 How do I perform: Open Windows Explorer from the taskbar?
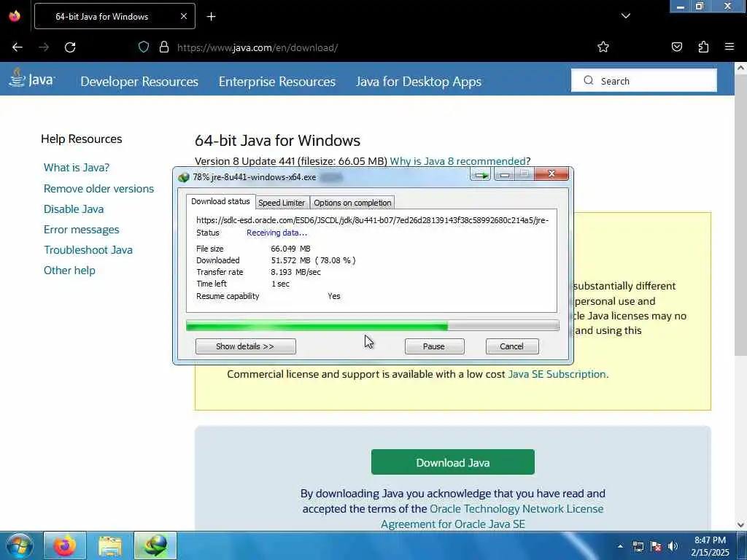110,545
